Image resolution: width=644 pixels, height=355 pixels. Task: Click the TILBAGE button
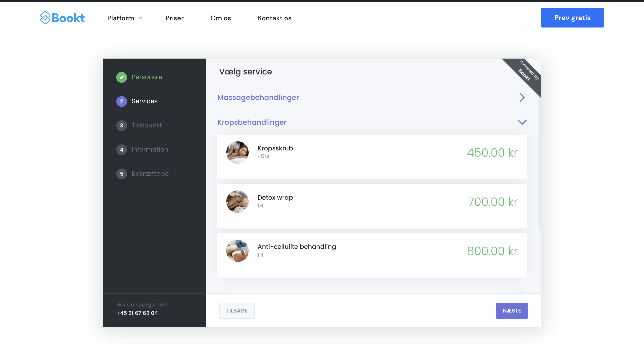pyautogui.click(x=237, y=311)
